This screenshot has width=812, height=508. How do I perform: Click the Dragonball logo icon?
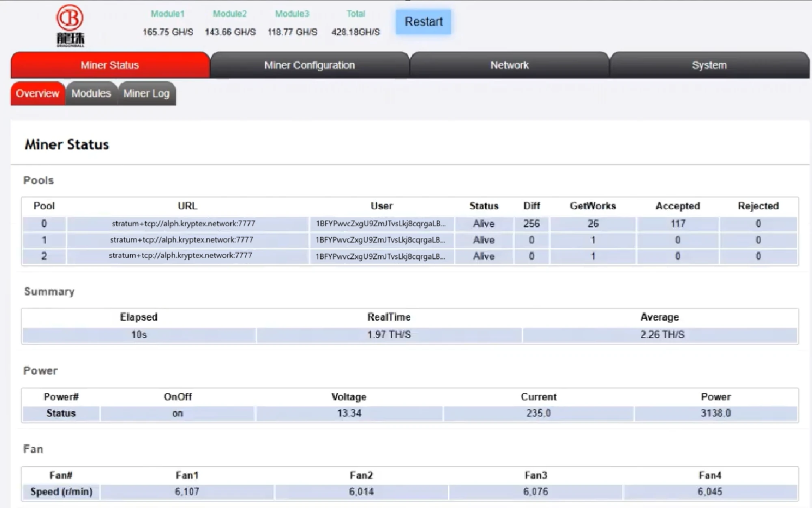tap(70, 25)
